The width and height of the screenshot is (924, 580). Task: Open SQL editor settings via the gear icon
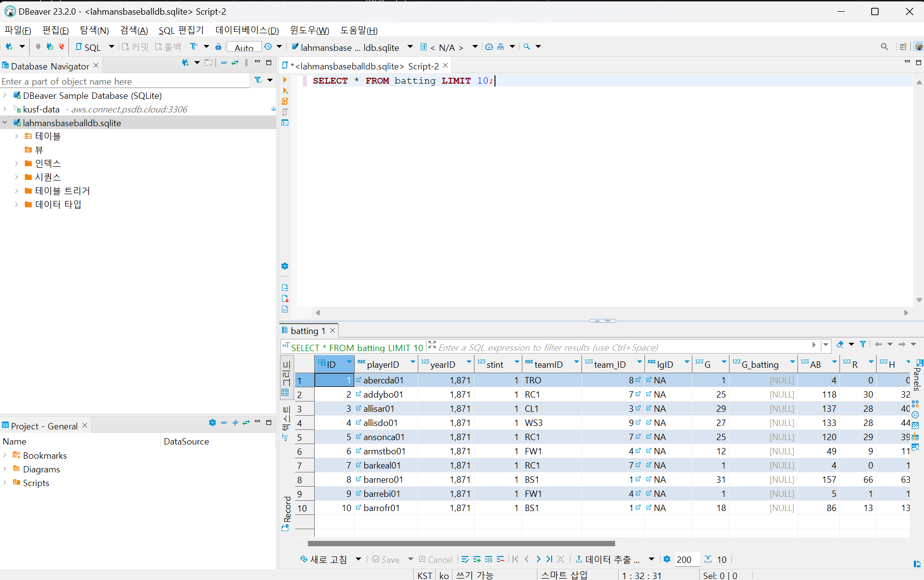(285, 266)
